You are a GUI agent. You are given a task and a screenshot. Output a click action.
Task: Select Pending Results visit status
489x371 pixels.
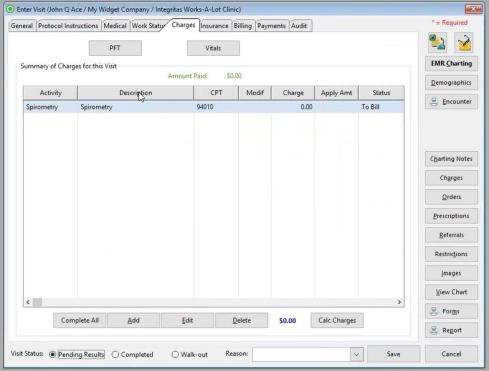(x=52, y=354)
